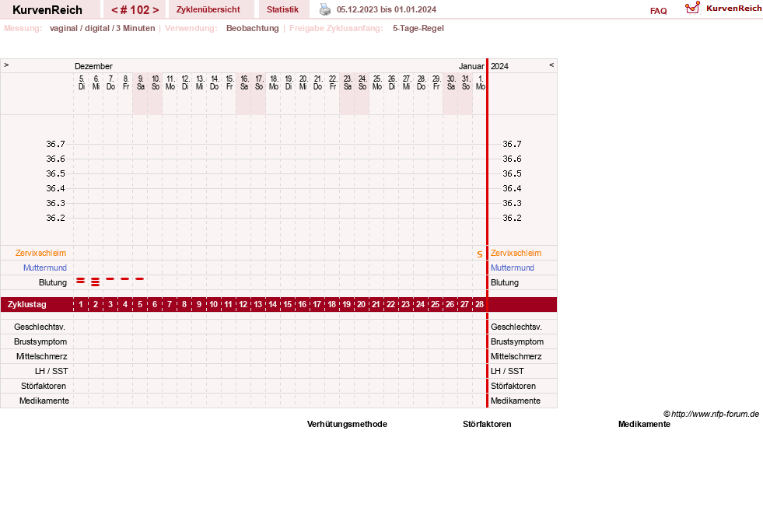The height and width of the screenshot is (532, 763).
Task: Click the left 'Medikamente' row label
Action: pyautogui.click(x=44, y=401)
